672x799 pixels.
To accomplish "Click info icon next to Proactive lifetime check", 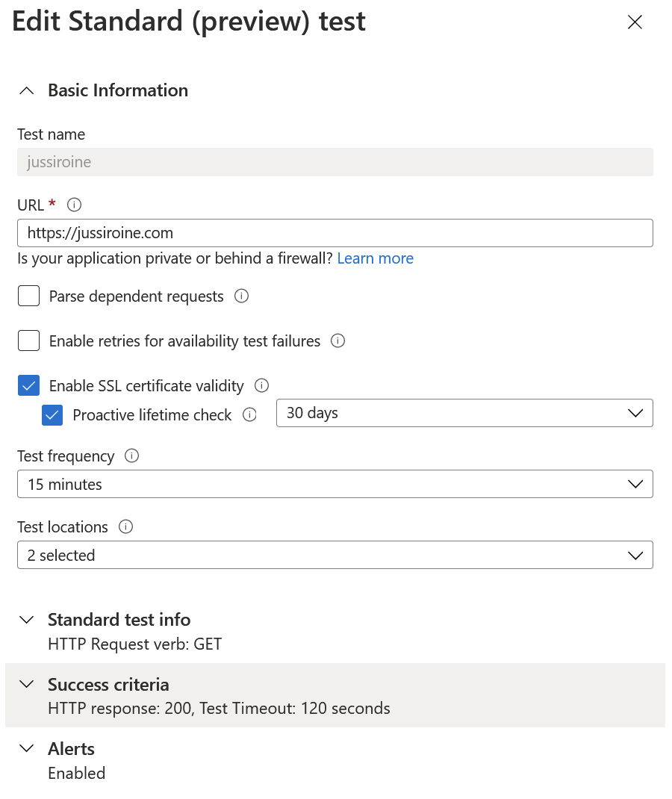I will [x=249, y=414].
